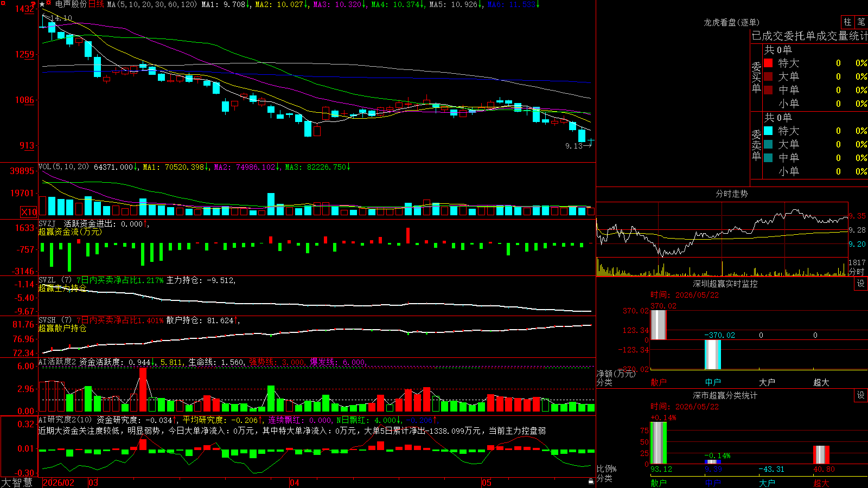The width and height of the screenshot is (868, 488).
Task: Click the 主力持仓: -9.512 value
Action: [201, 280]
